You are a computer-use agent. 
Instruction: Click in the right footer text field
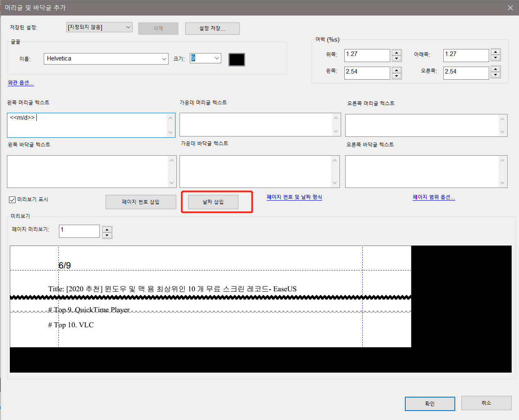421,172
